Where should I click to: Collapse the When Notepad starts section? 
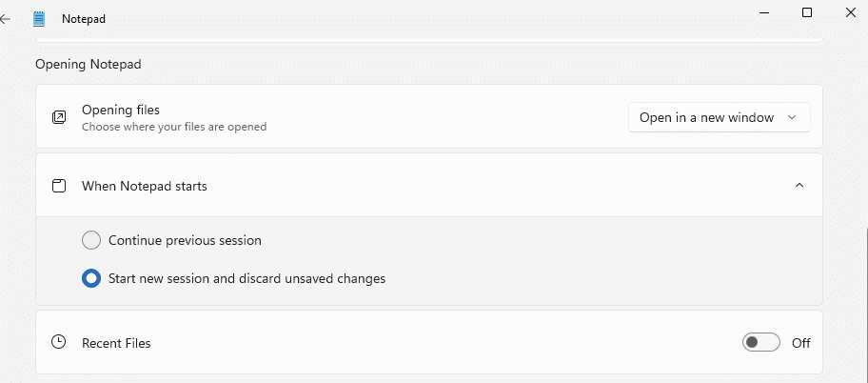(799, 186)
